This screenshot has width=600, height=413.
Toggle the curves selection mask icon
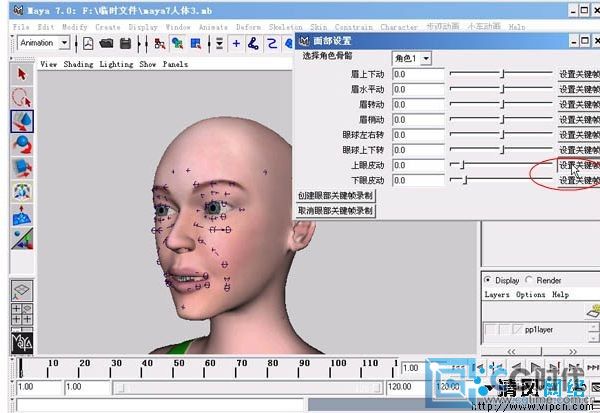(272, 43)
